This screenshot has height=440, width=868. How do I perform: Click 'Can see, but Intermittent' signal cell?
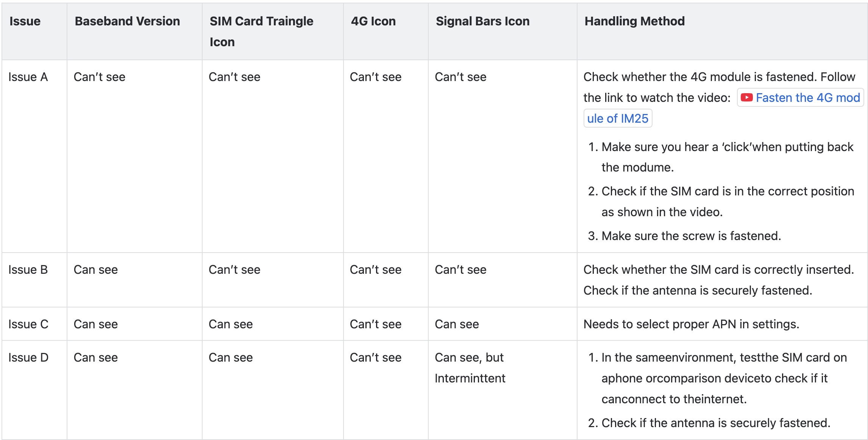(x=470, y=368)
